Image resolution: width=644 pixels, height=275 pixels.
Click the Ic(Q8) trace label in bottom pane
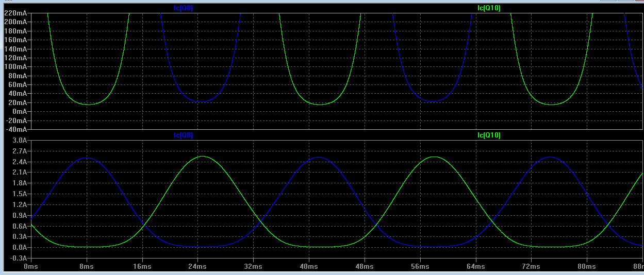coord(184,135)
